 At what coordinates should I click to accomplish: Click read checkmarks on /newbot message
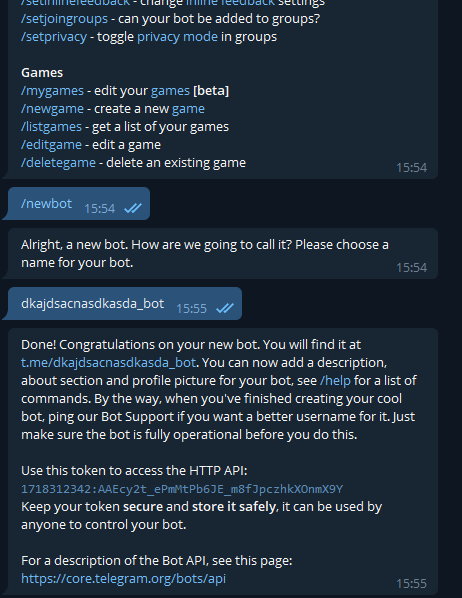point(133,208)
